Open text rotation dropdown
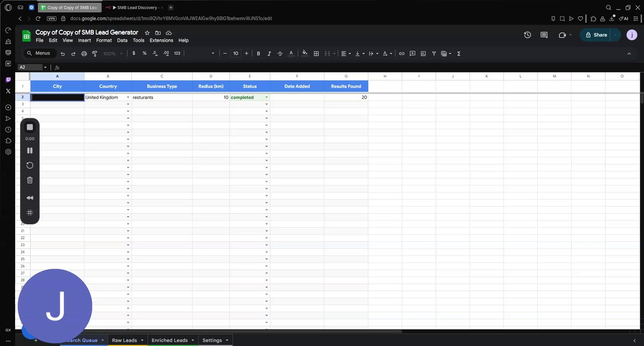Screen dimensions: 644x346 point(387,53)
